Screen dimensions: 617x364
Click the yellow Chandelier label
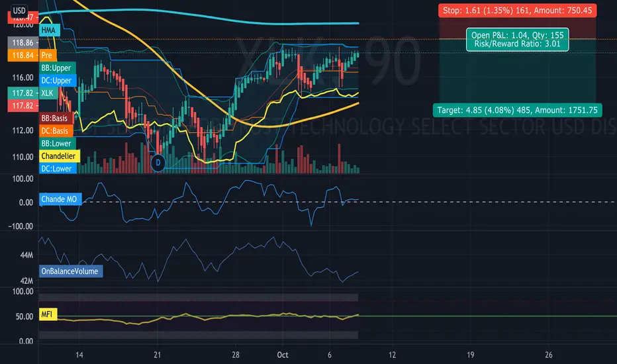click(x=60, y=156)
